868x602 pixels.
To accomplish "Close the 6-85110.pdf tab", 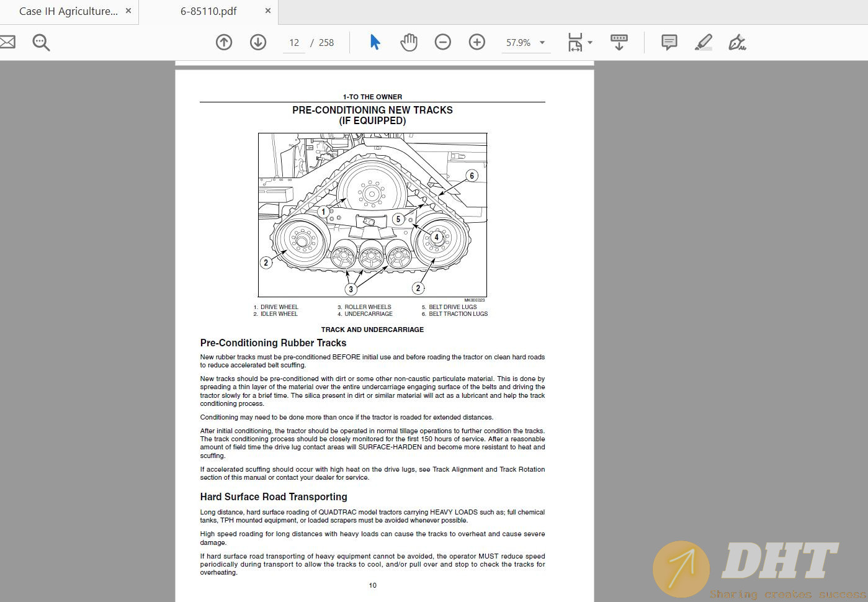I will (x=268, y=11).
